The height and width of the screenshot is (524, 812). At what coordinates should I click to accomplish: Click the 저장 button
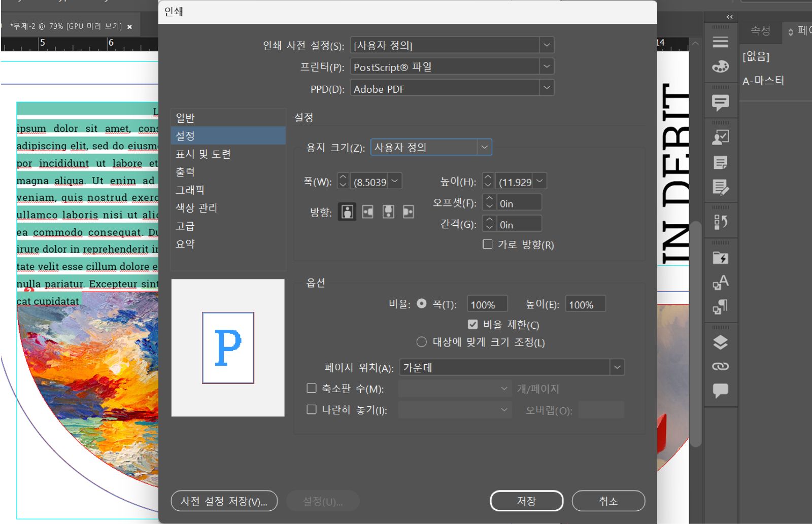tap(526, 501)
